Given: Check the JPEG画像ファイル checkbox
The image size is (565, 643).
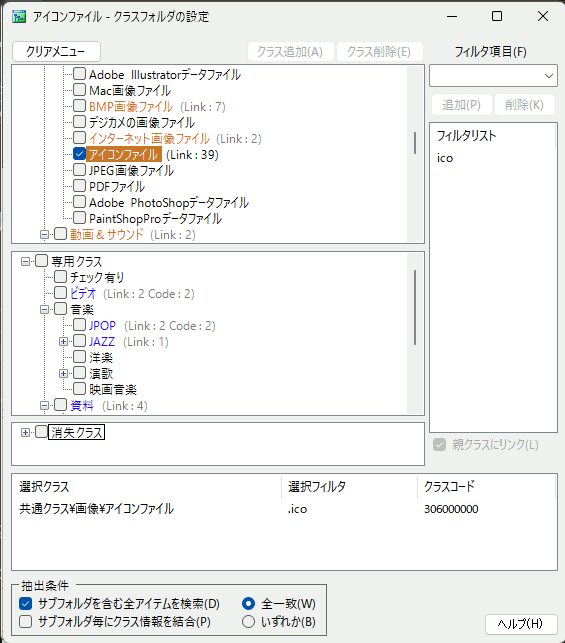Looking at the screenshot, I should click(x=79, y=170).
